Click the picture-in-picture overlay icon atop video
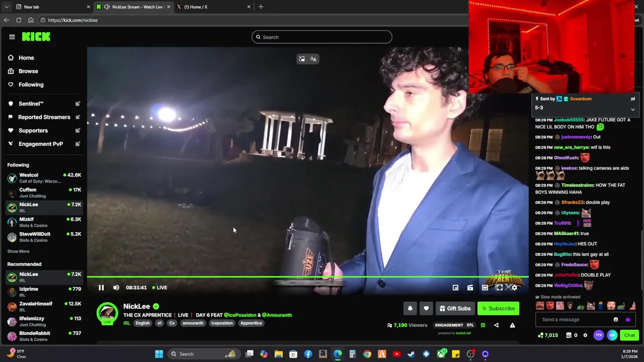The width and height of the screenshot is (644, 362). click(x=301, y=59)
